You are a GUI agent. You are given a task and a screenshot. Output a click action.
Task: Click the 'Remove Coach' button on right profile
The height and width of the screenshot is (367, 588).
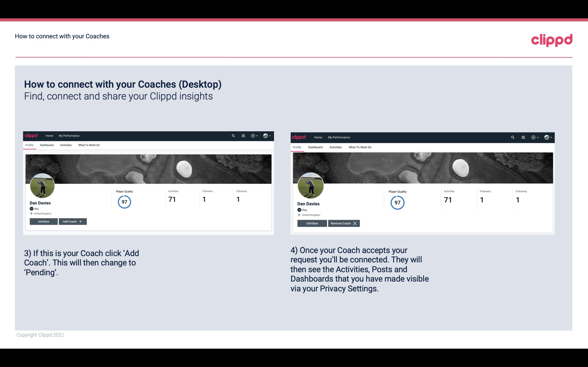(x=343, y=223)
